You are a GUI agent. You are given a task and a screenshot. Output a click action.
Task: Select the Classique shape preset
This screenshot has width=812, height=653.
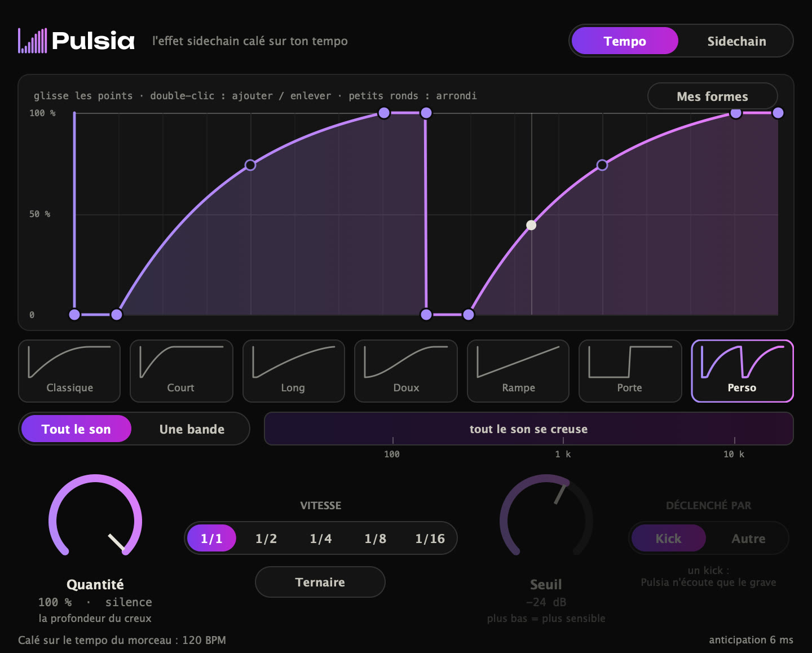pyautogui.click(x=69, y=371)
